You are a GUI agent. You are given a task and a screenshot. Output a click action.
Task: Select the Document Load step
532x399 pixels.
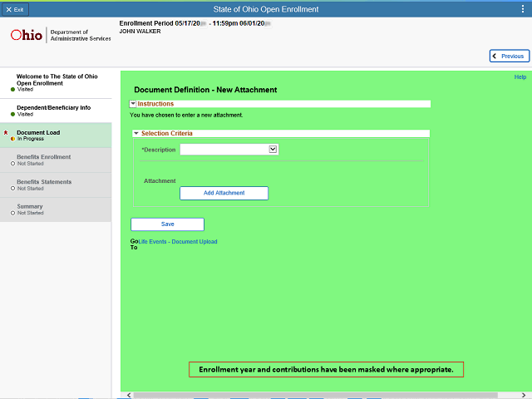tap(56, 135)
